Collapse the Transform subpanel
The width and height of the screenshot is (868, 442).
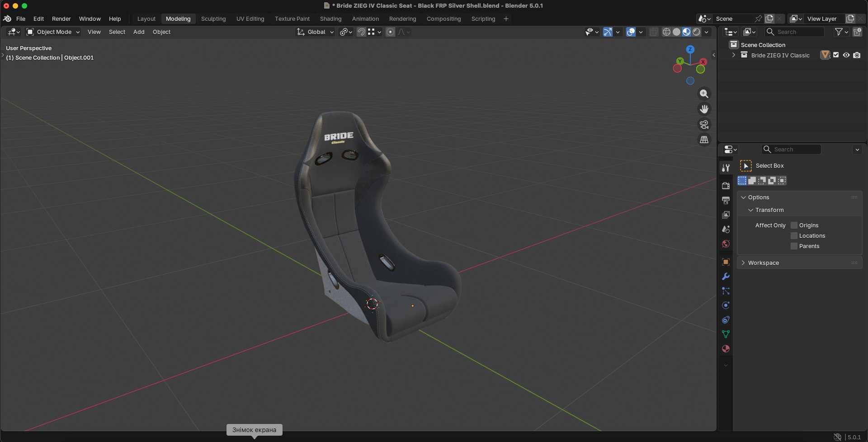pos(750,210)
